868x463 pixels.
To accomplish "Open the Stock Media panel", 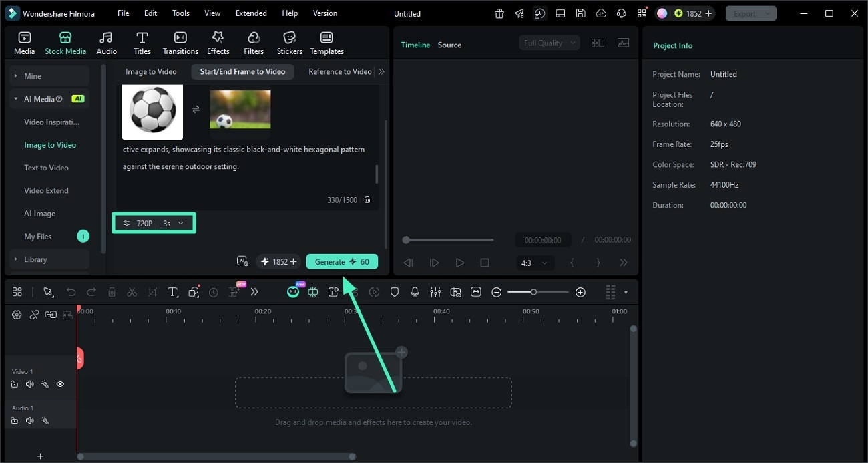I will coord(65,41).
